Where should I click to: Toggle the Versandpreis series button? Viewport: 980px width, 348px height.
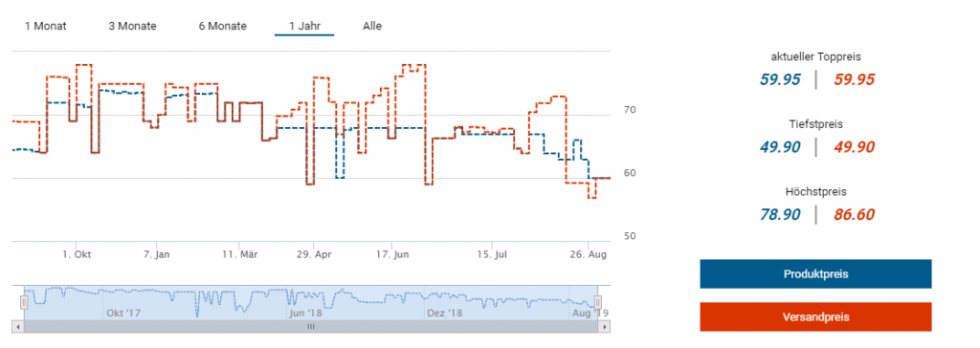click(x=815, y=316)
